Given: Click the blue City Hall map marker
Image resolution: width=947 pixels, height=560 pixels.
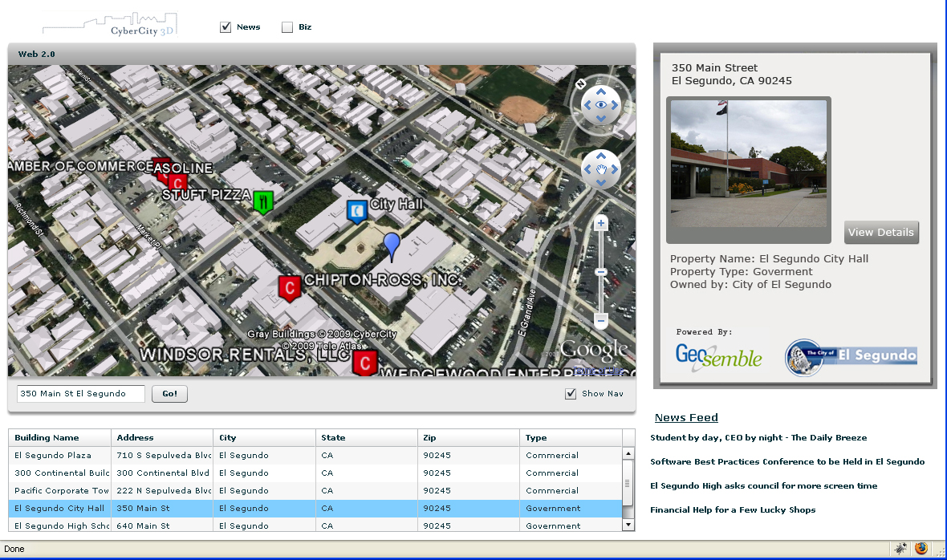Looking at the screenshot, I should [x=356, y=210].
